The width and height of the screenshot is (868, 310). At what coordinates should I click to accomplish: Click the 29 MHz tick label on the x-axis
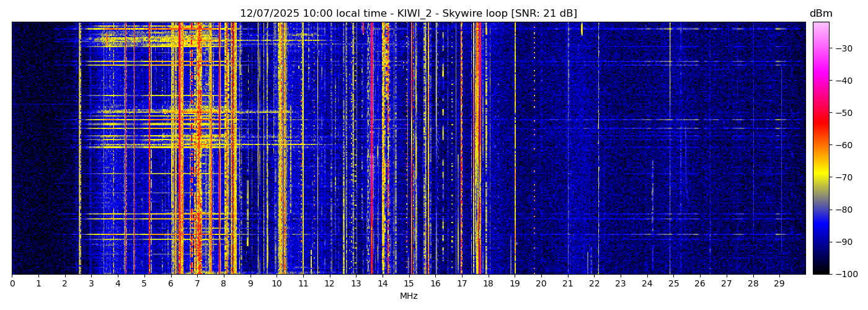point(779,284)
